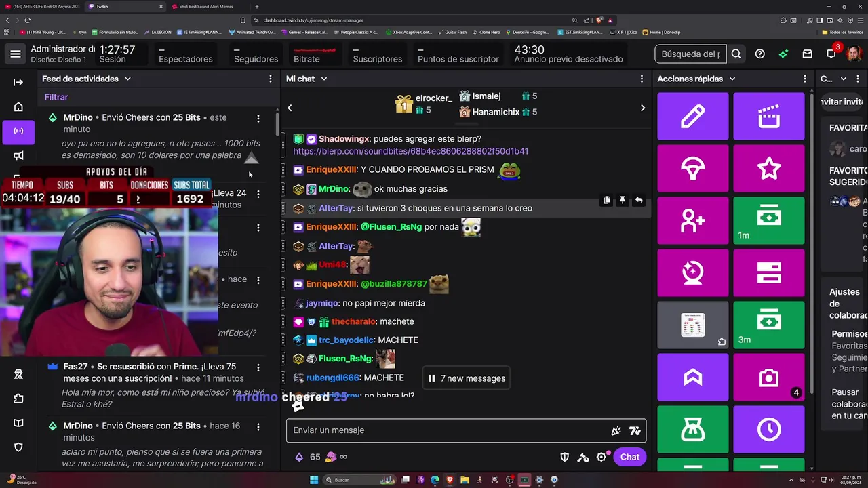Screen dimensions: 868x488
Task: Open the inbox envelope icon
Action: 807,54
